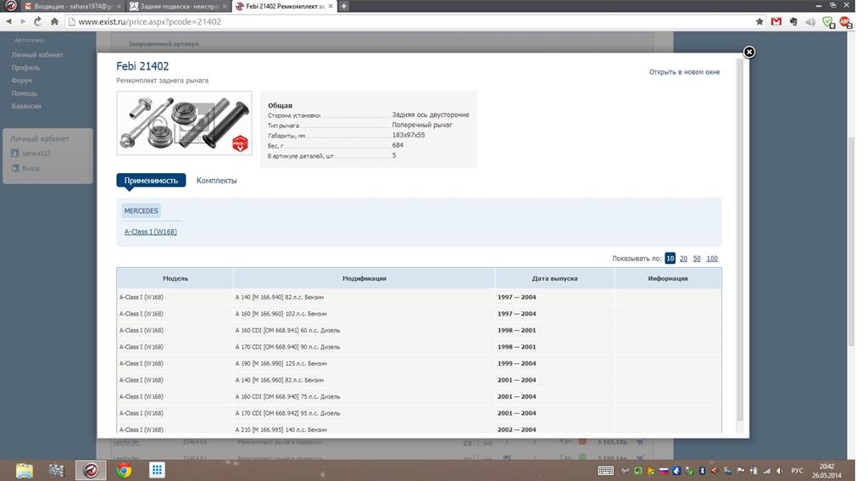Click the volume speaker tray icon
This screenshot has width=868, height=481.
pos(780,471)
